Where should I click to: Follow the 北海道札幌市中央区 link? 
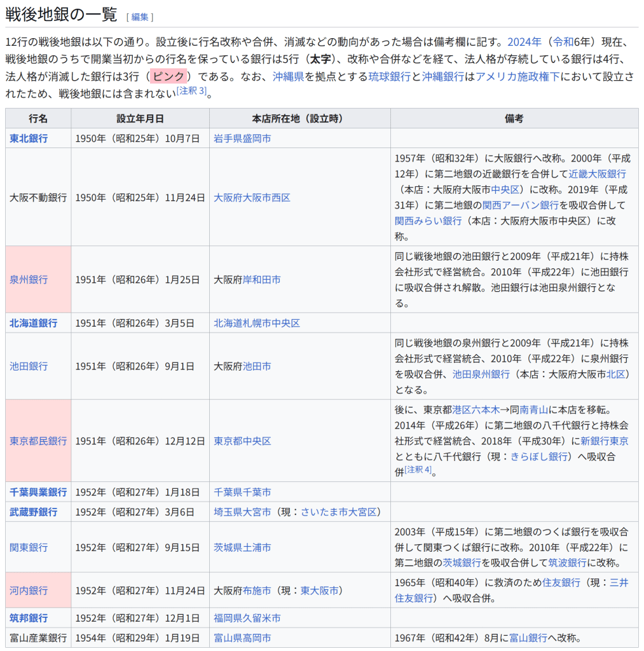[257, 323]
